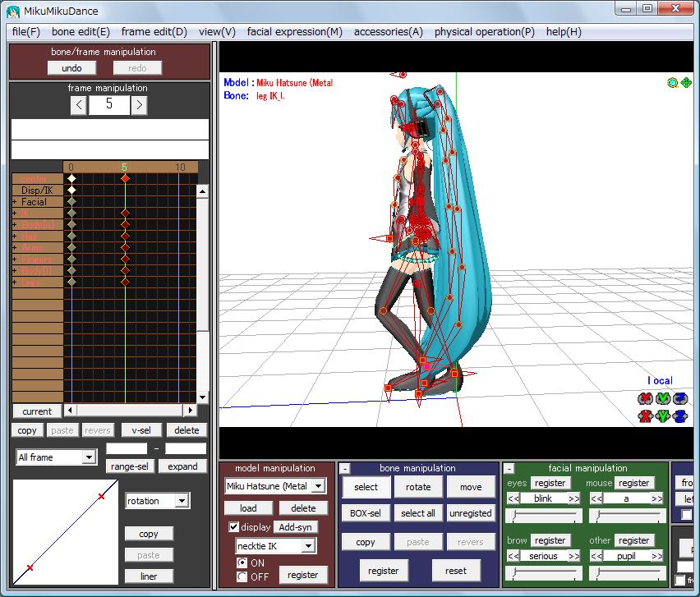Show next eyes expression after blink

click(574, 498)
